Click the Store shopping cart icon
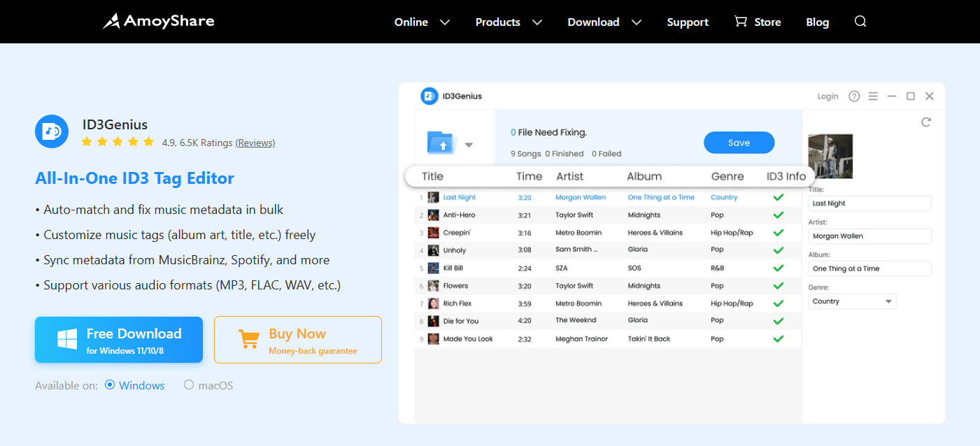 tap(740, 22)
